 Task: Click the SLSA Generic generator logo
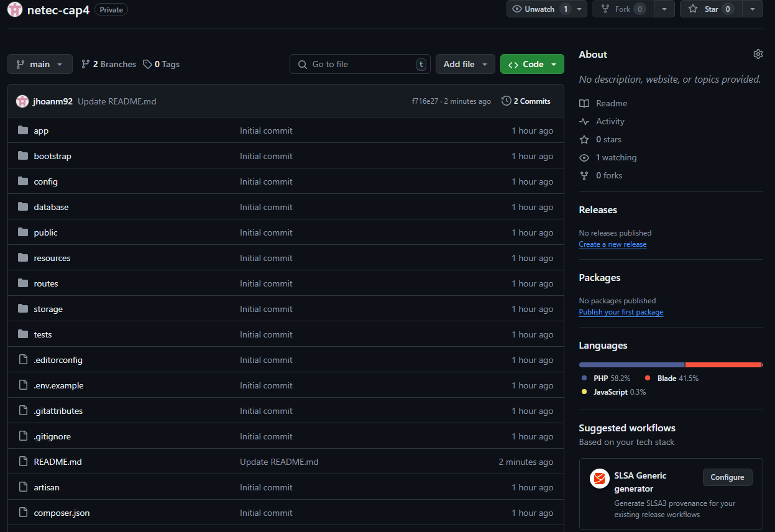[600, 479]
